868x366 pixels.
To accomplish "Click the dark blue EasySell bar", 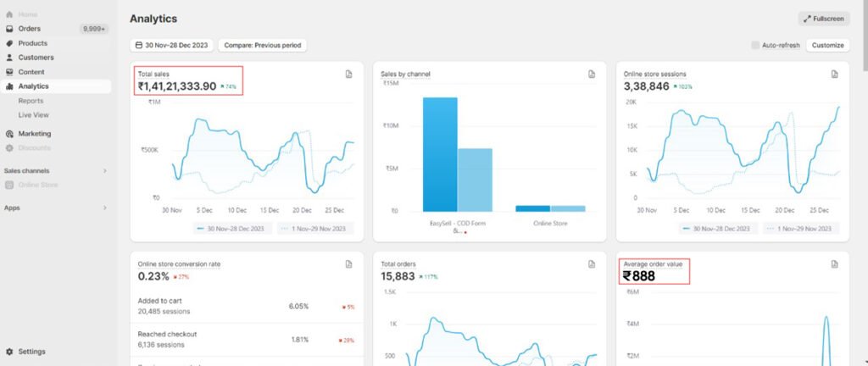I will point(440,154).
